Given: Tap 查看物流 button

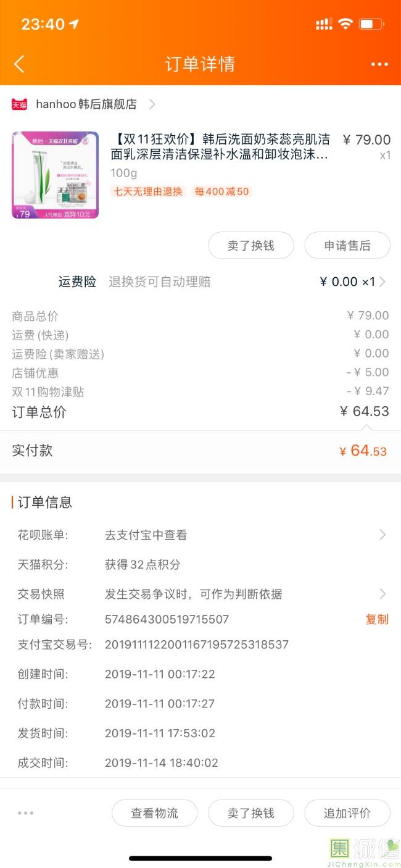Looking at the screenshot, I should pos(154,813).
